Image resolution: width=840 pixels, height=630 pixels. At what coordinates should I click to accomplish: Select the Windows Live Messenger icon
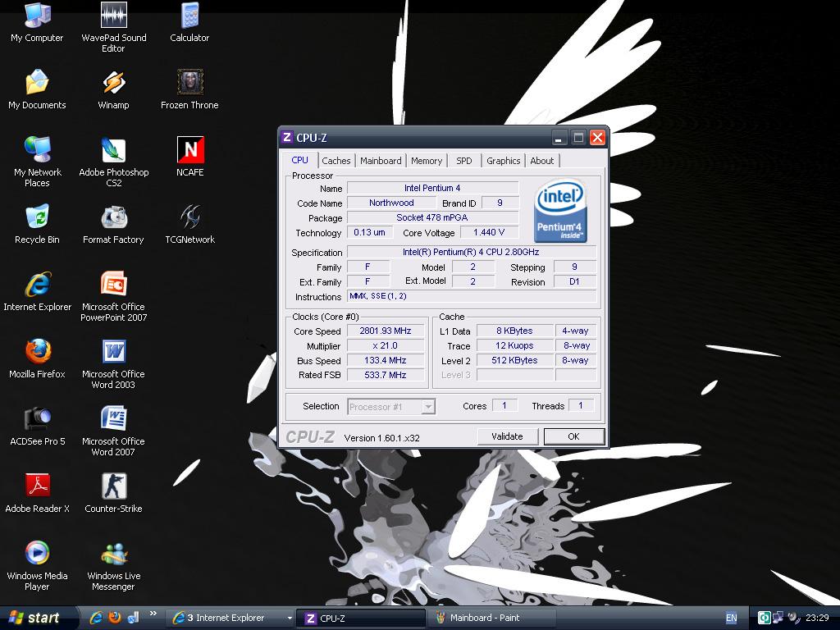coord(113,565)
